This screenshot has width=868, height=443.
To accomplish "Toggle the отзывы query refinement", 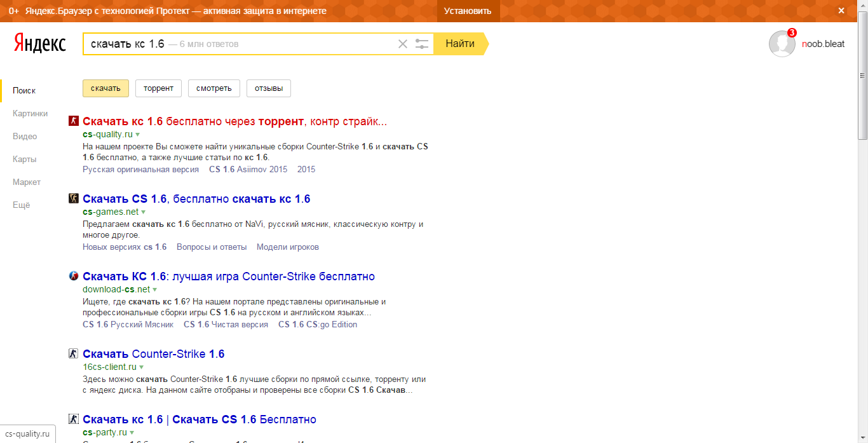I will 269,88.
